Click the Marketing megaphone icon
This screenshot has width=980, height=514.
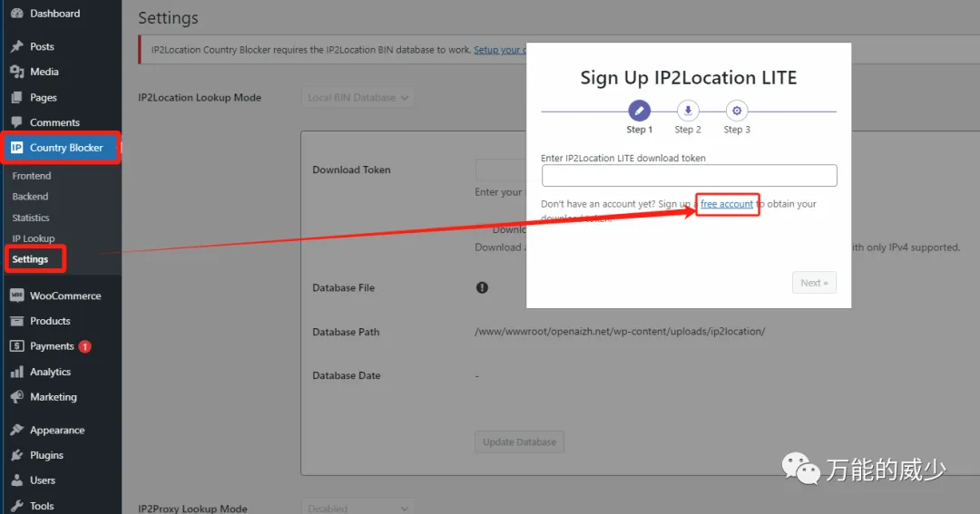click(17, 396)
